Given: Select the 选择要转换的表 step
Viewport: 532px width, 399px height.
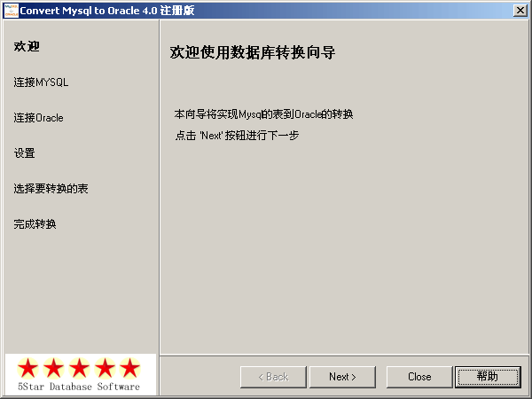Looking at the screenshot, I should pos(51,188).
